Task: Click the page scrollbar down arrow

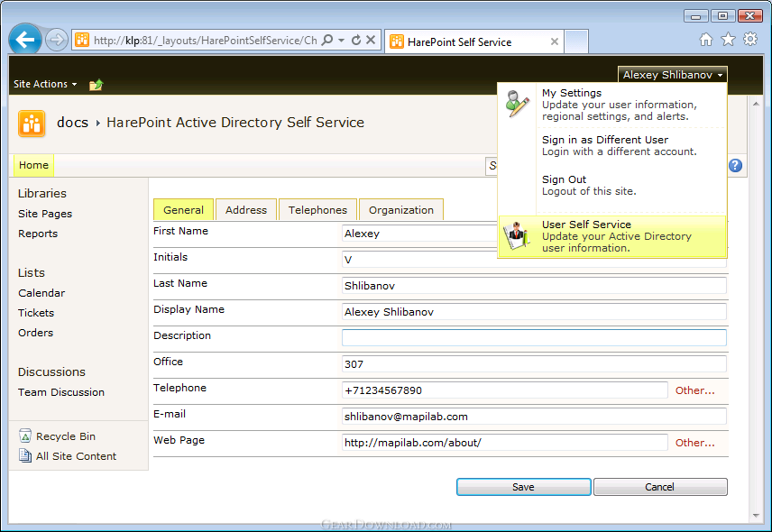Action: click(x=757, y=516)
